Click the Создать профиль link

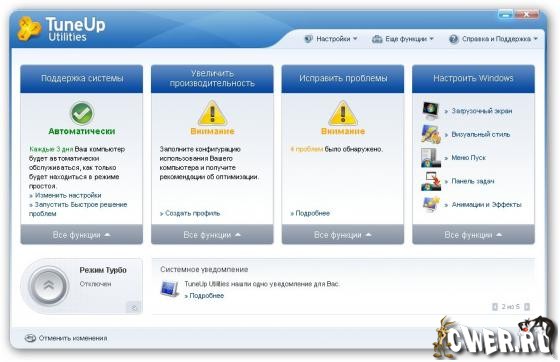pos(190,213)
